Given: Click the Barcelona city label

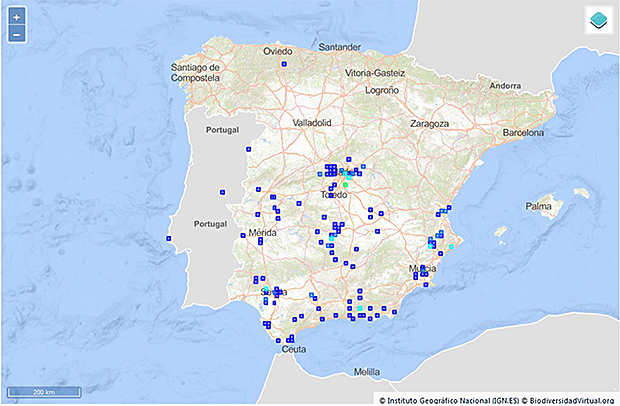Looking at the screenshot, I should (522, 132).
